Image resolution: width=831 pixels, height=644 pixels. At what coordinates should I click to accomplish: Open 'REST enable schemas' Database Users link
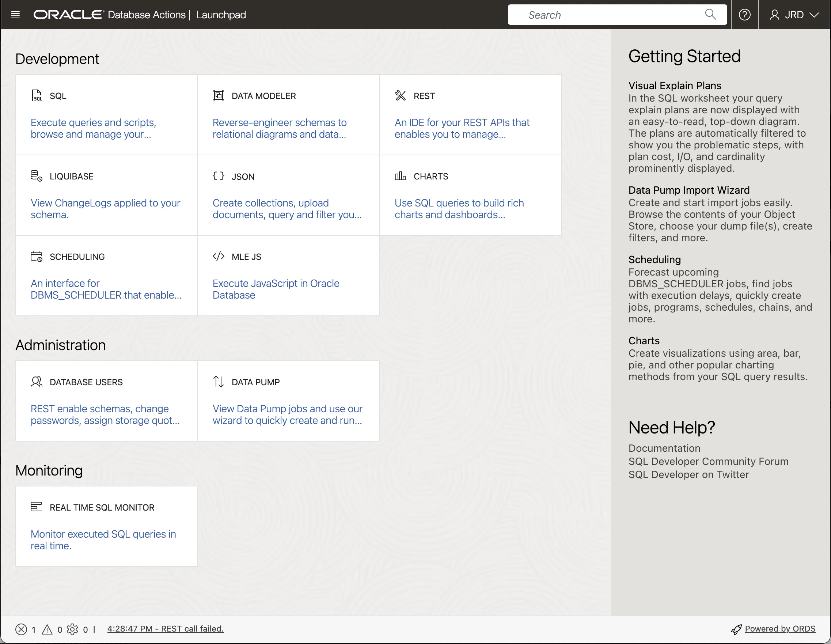pos(105,414)
